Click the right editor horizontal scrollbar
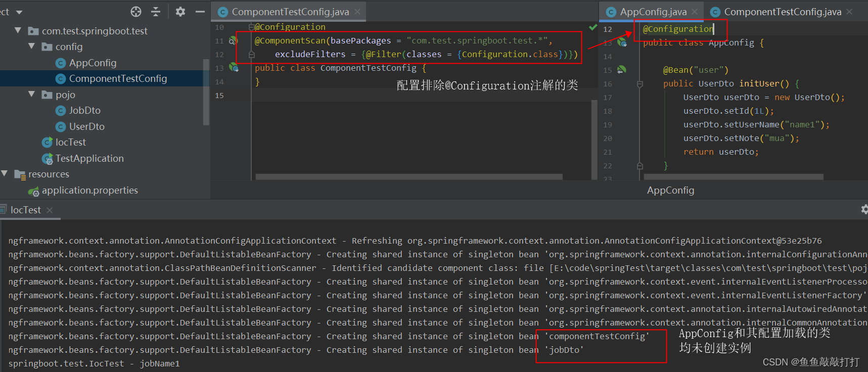The image size is (868, 372). 734,177
